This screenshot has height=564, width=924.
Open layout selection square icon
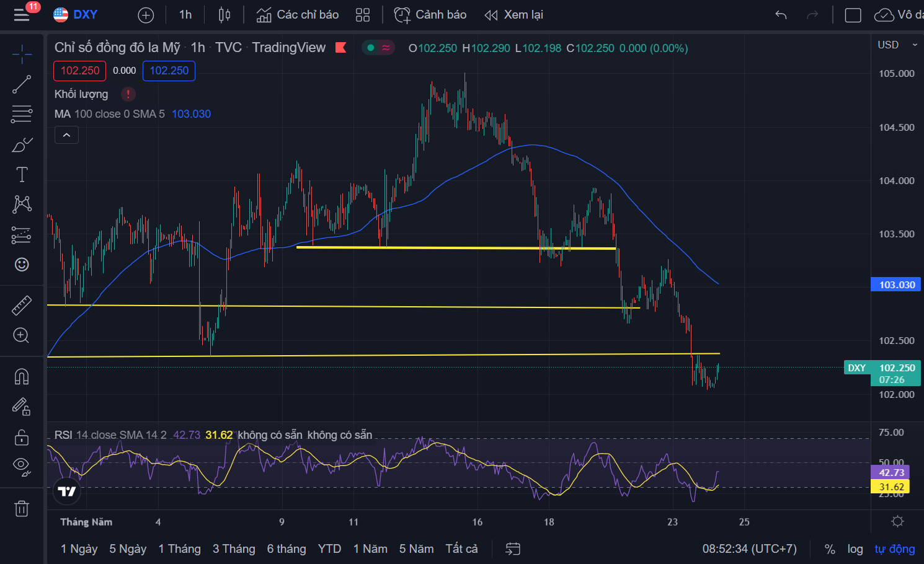[853, 15]
